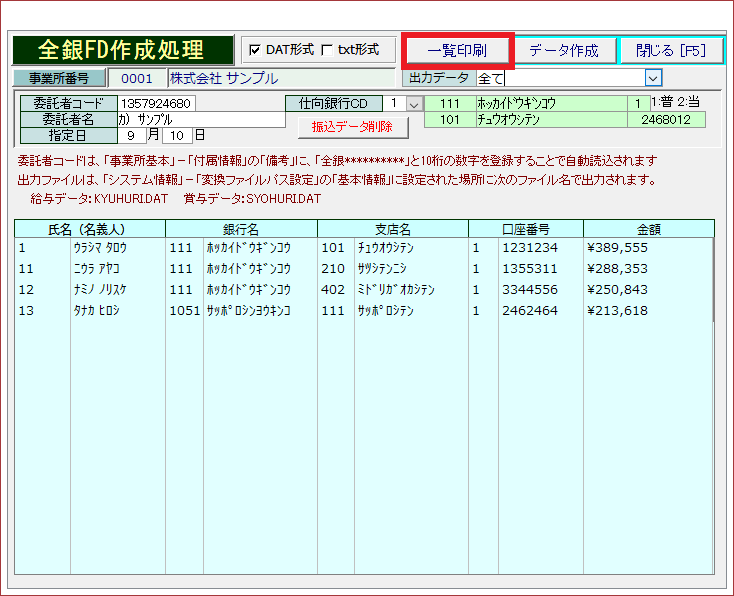The height and width of the screenshot is (596, 734).
Task: Click the 一覧印刷 button
Action: click(x=457, y=50)
